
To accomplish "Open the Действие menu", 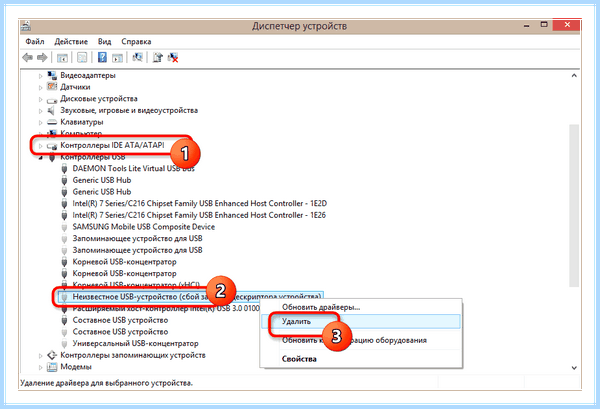I will tap(71, 41).
